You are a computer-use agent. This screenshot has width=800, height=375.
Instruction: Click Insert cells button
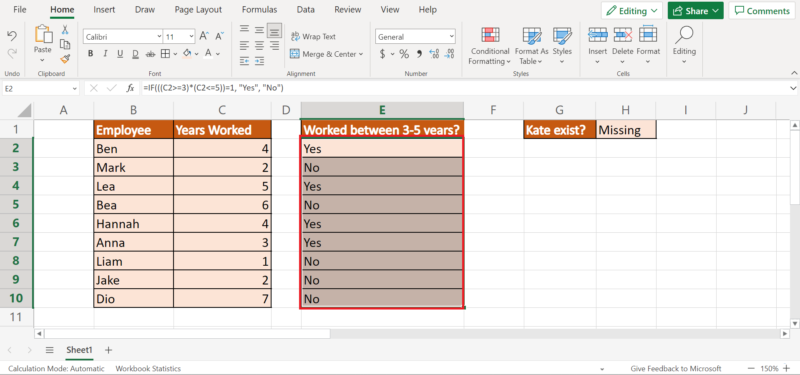point(597,45)
